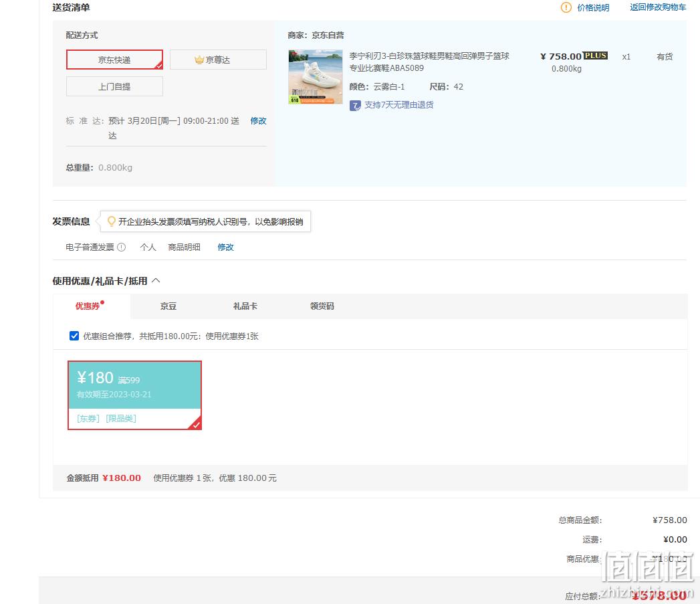This screenshot has width=700, height=604.
Task: Click the 7-day return shield icon
Action: pyautogui.click(x=355, y=106)
